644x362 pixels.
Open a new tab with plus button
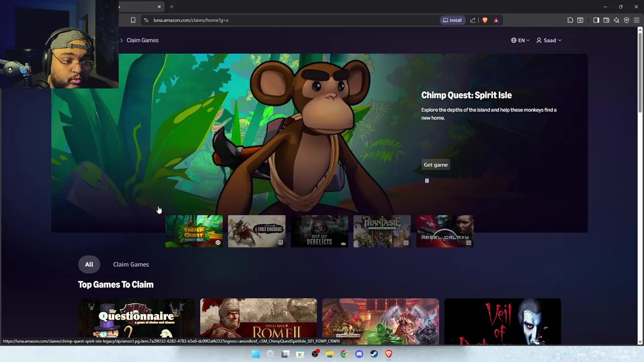(172, 7)
